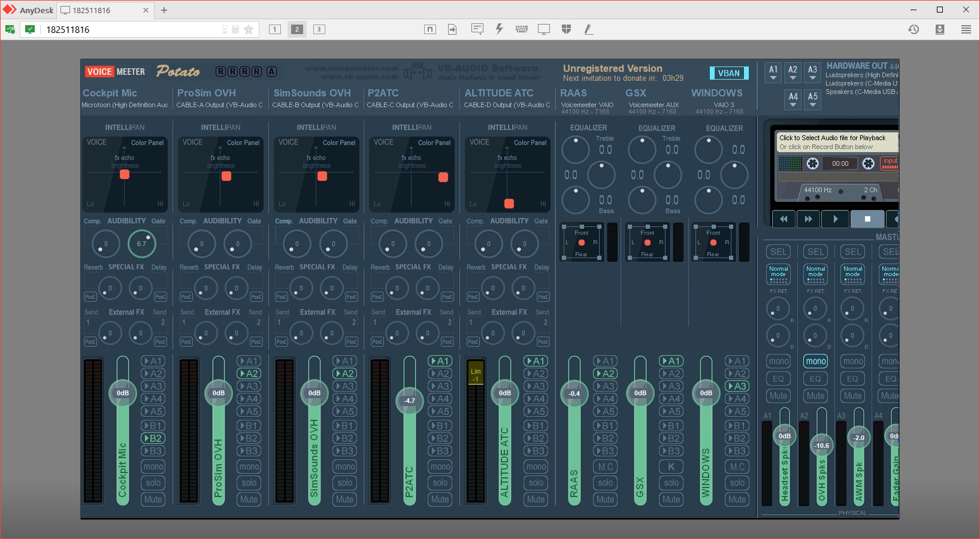
Task: Open AnyDesk chat icon in toolbar
Action: click(477, 29)
